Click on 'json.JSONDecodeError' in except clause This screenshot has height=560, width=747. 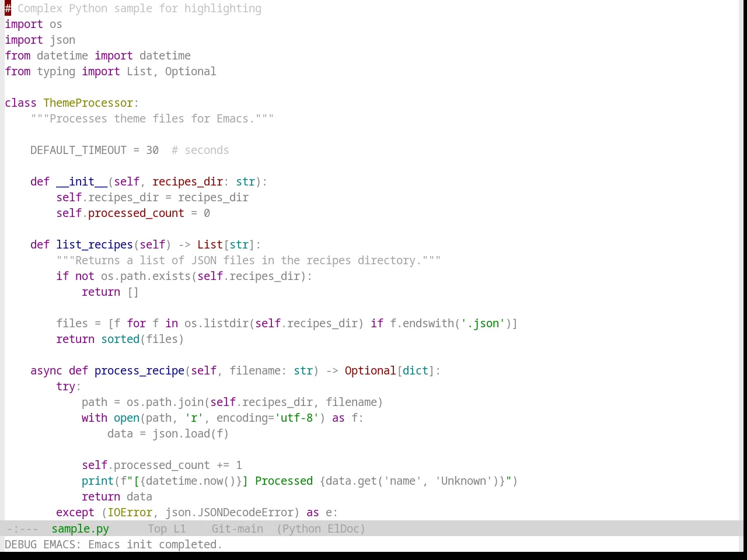click(229, 512)
